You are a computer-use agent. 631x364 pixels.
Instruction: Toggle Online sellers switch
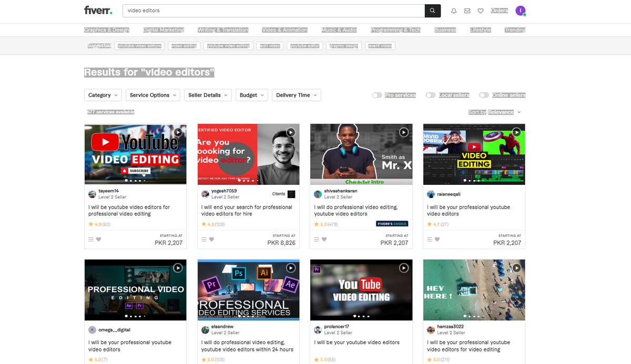click(x=484, y=95)
